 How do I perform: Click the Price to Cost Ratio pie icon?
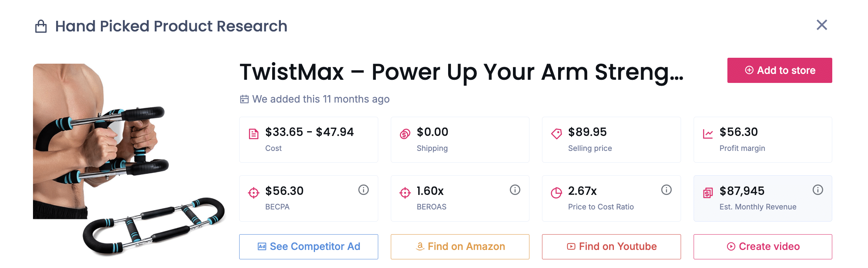pyautogui.click(x=557, y=193)
